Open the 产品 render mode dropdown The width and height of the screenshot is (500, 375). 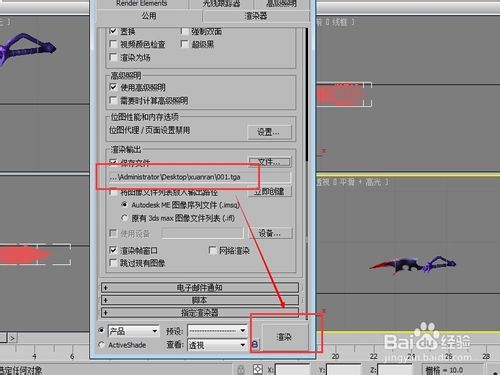click(x=134, y=331)
